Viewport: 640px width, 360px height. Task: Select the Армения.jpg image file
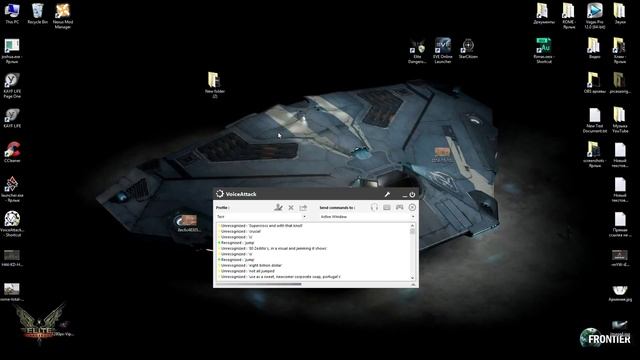point(620,293)
